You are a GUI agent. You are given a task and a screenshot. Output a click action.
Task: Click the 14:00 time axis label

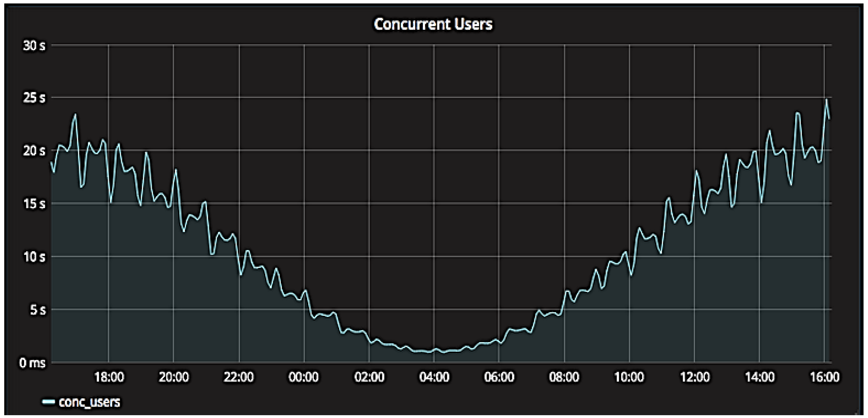click(x=759, y=377)
